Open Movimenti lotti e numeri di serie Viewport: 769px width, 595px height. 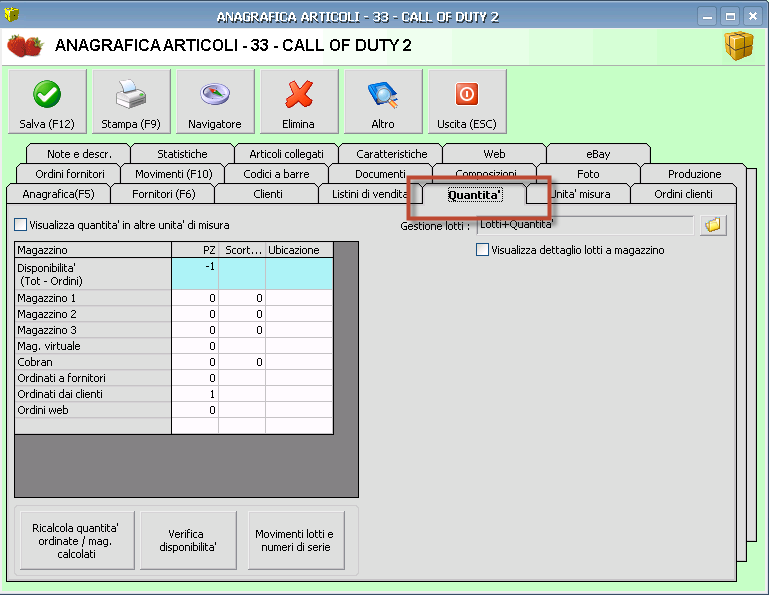point(296,541)
